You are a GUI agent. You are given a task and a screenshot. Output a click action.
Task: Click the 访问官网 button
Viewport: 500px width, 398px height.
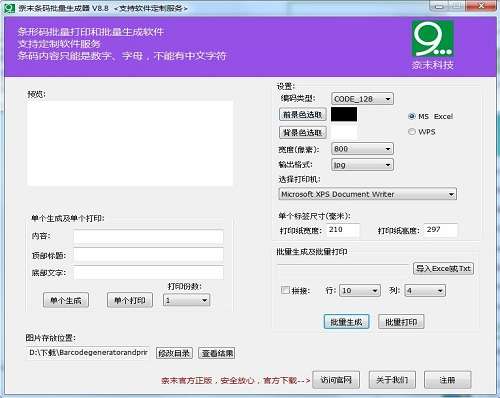(x=336, y=380)
